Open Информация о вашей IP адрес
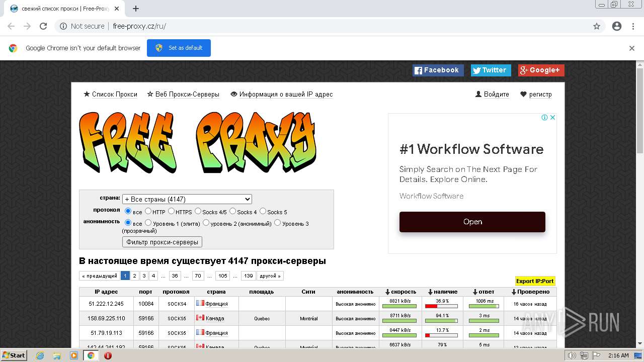This screenshot has height=362, width=644. pyautogui.click(x=282, y=94)
